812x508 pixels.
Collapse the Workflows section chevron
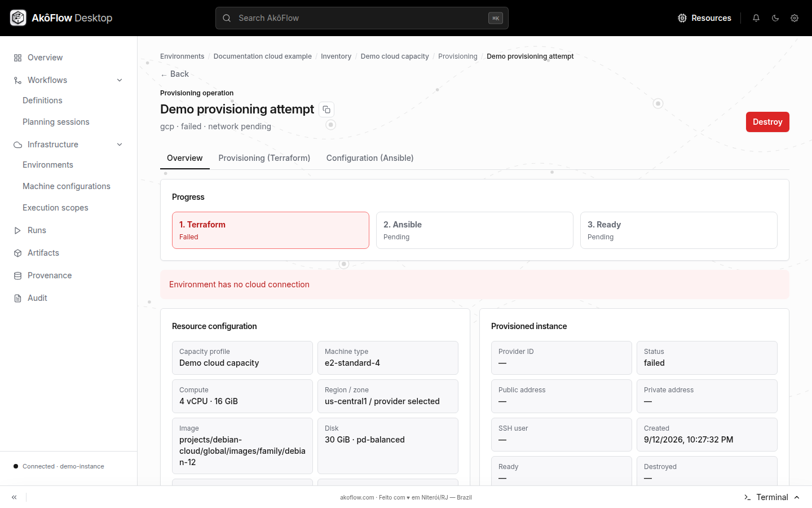pyautogui.click(x=120, y=80)
